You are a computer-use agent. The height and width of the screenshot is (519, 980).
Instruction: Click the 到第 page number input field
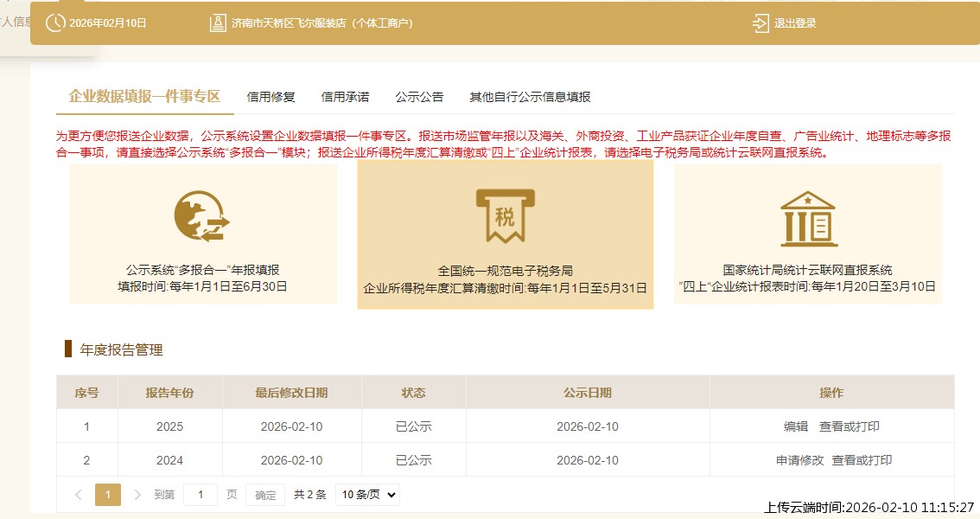click(201, 494)
